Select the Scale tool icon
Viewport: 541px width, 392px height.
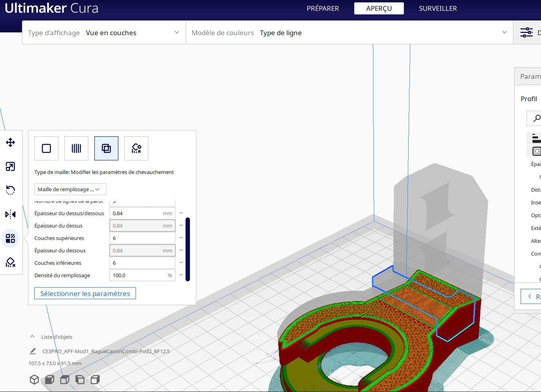coord(10,166)
